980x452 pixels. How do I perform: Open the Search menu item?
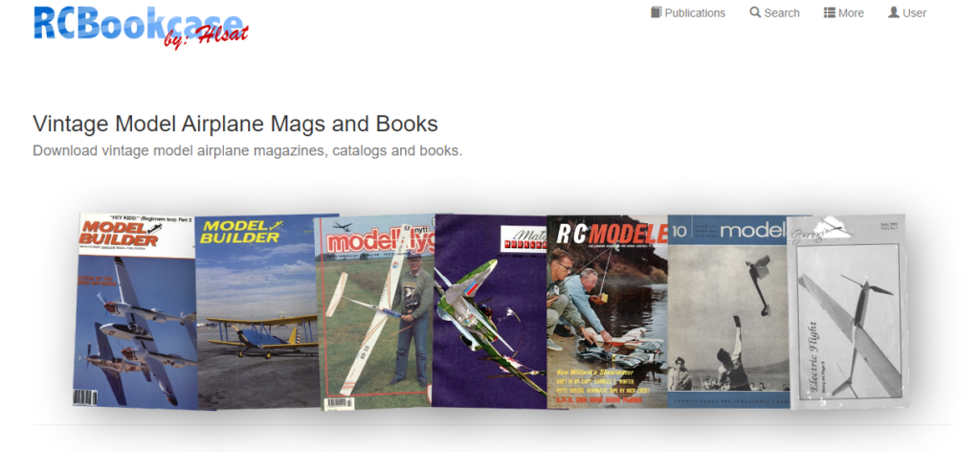774,13
